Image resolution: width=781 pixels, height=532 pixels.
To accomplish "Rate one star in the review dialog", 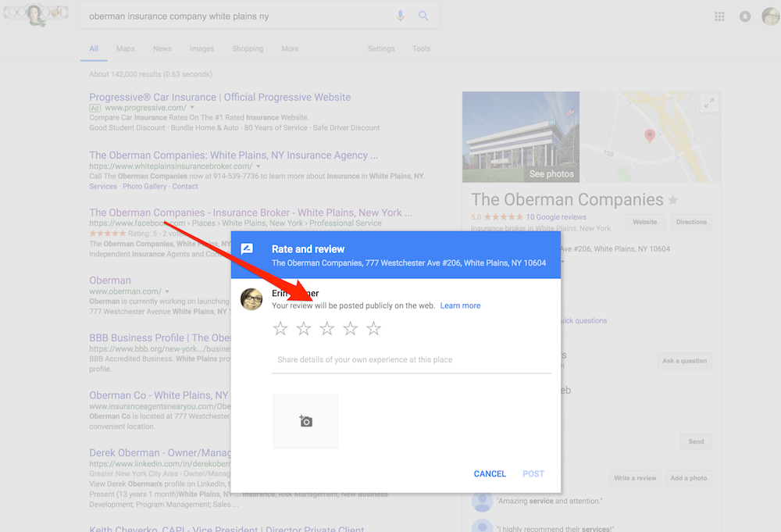I will coord(280,328).
